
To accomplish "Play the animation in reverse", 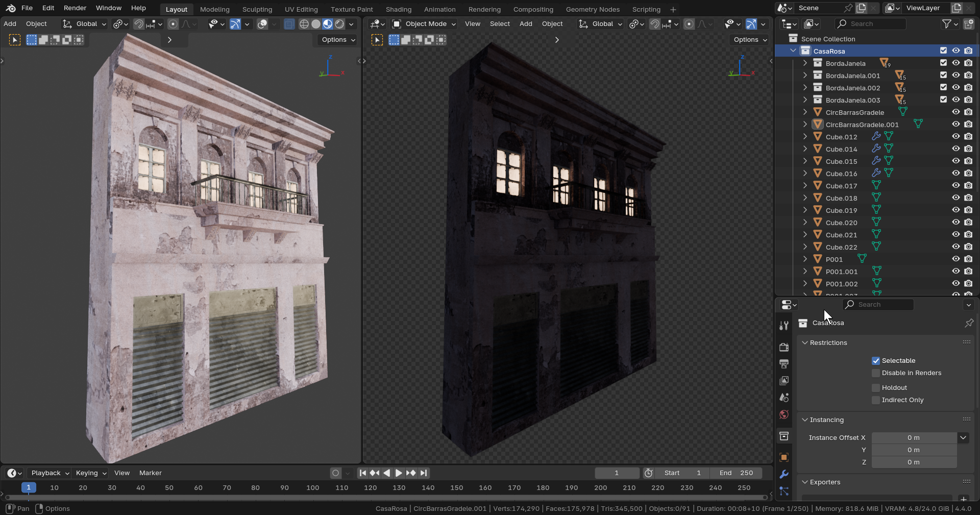I will pos(387,473).
